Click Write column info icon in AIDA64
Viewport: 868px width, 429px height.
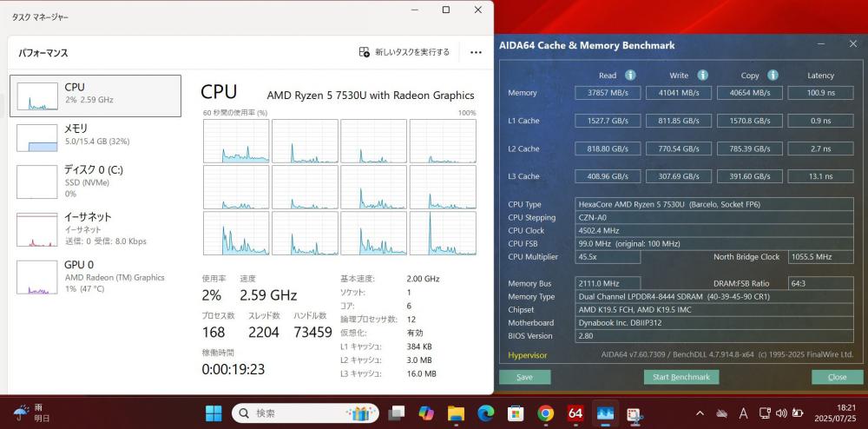point(702,76)
